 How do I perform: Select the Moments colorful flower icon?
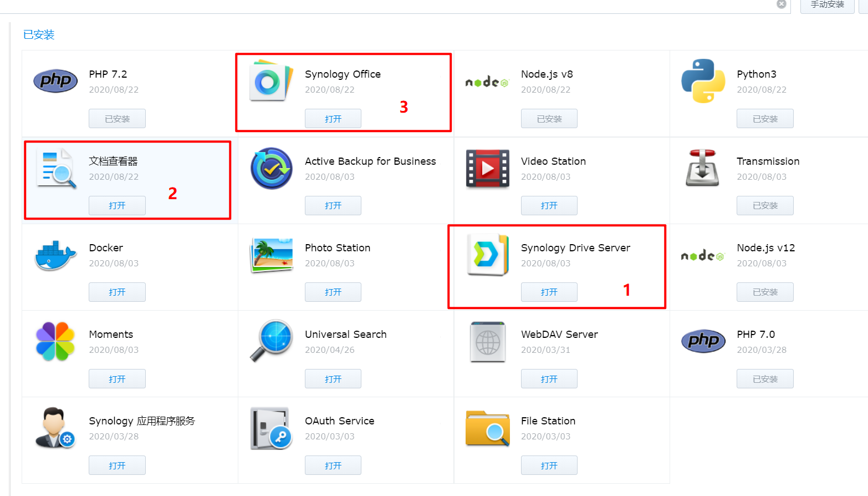click(55, 341)
